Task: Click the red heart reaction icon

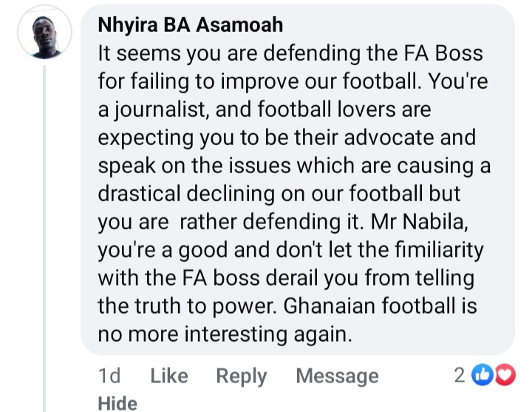Action: [x=503, y=375]
